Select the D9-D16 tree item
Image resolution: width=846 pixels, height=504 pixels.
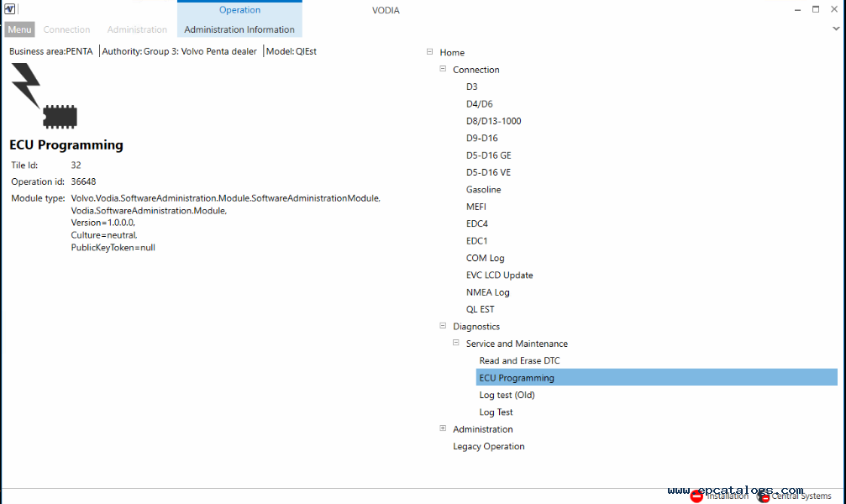482,138
